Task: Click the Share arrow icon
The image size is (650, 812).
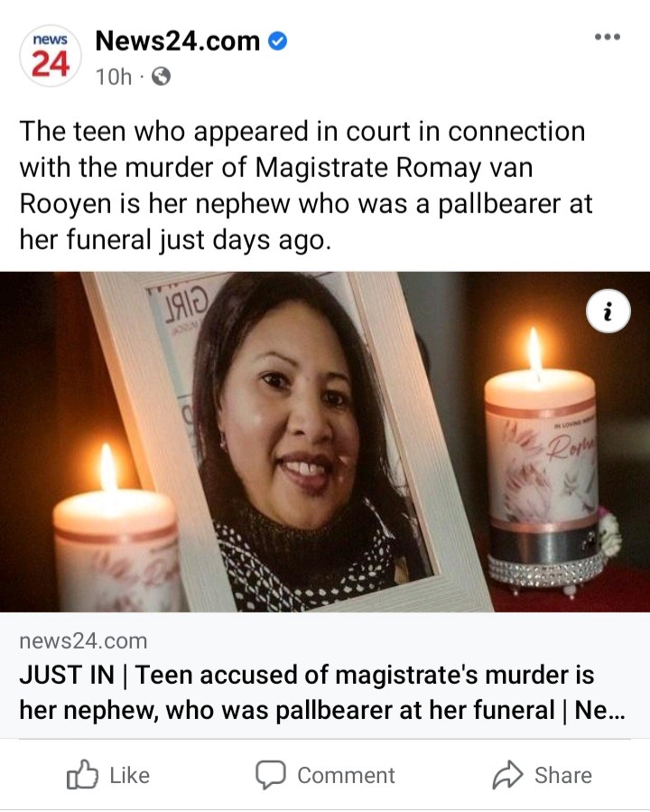Action: pos(507,775)
